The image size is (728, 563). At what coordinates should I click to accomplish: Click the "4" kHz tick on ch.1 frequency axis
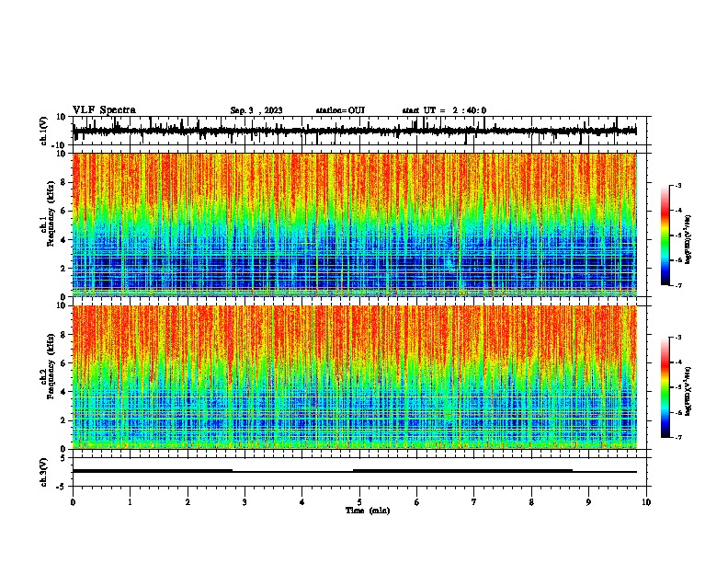click(63, 240)
